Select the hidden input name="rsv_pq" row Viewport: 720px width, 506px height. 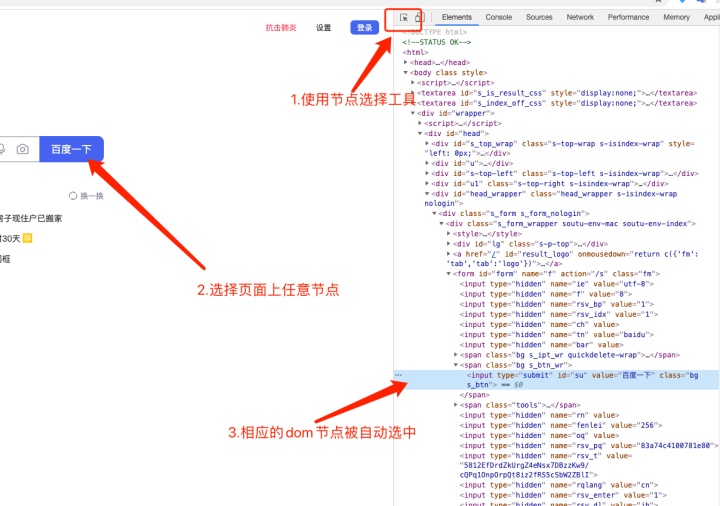pyautogui.click(x=589, y=445)
